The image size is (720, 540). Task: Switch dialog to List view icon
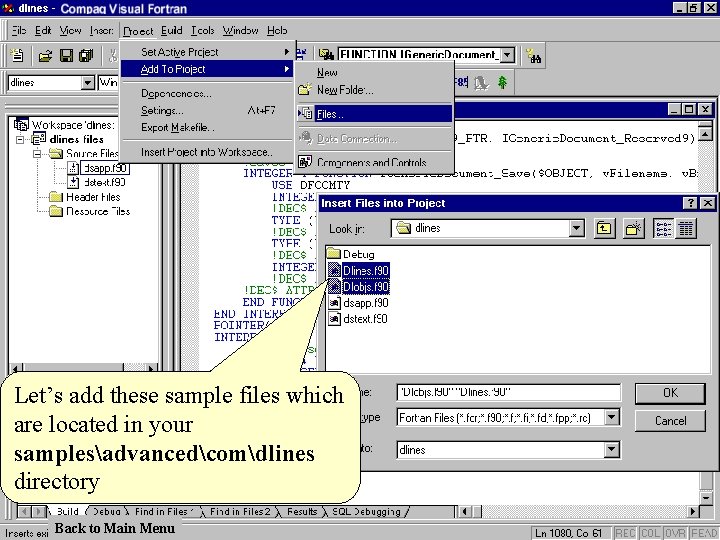point(664,228)
